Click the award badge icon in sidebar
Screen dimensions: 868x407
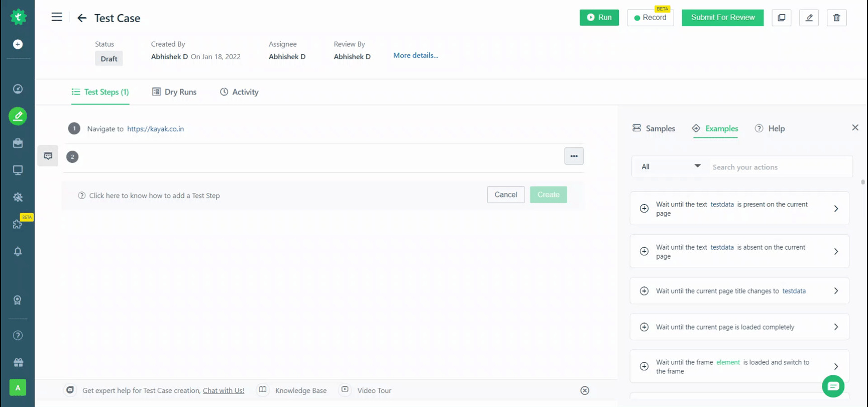pos(18,300)
